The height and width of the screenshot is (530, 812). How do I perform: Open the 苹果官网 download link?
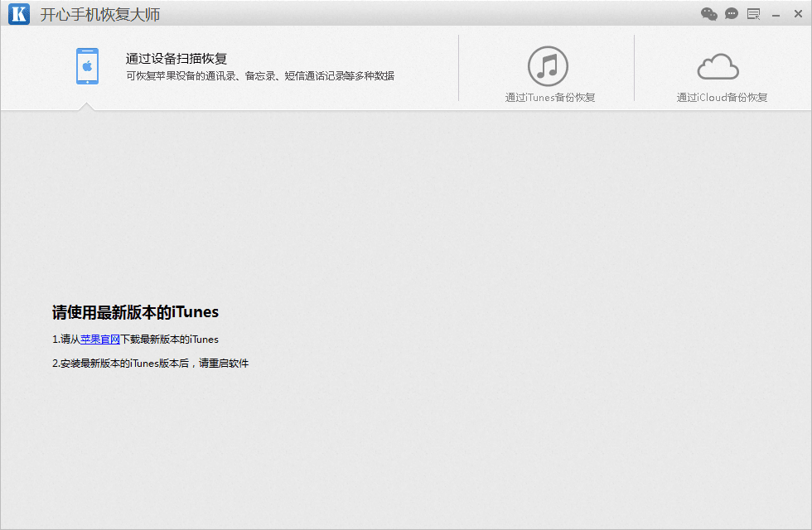(102, 339)
